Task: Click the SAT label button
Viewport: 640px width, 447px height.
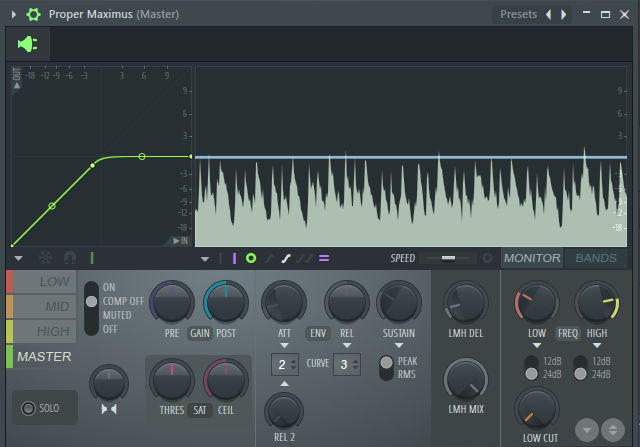Action: click(200, 410)
